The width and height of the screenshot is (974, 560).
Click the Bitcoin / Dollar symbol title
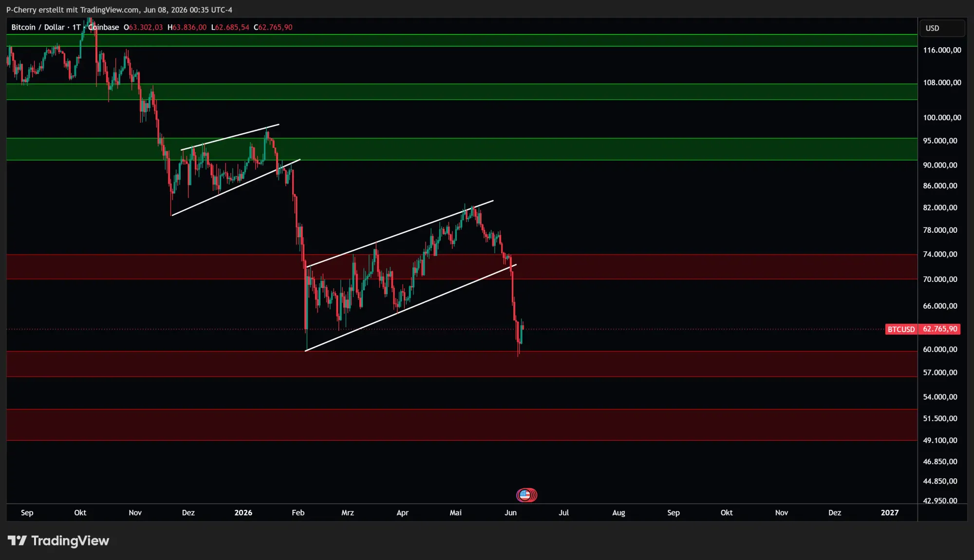click(x=38, y=27)
